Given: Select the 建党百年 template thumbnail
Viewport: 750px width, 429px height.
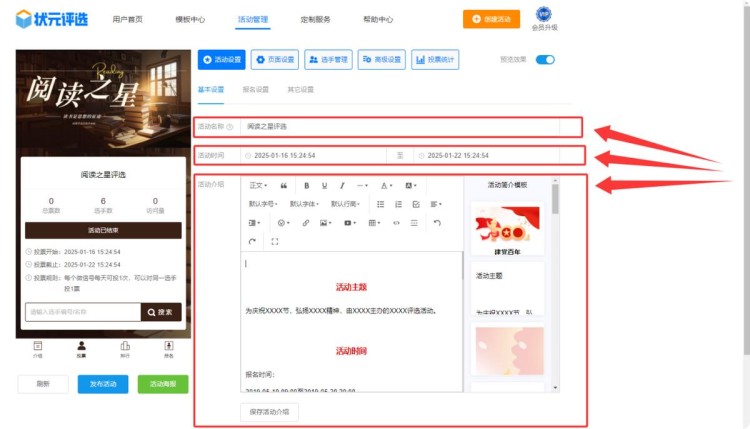Looking at the screenshot, I should click(x=507, y=229).
